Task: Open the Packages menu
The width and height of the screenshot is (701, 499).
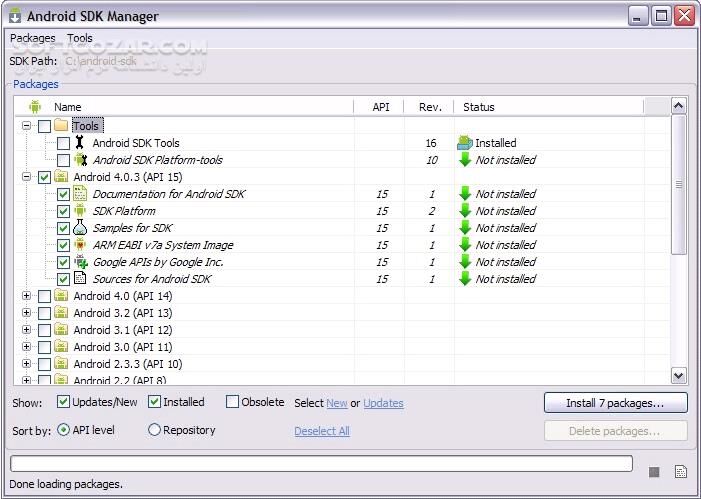Action: pos(33,38)
